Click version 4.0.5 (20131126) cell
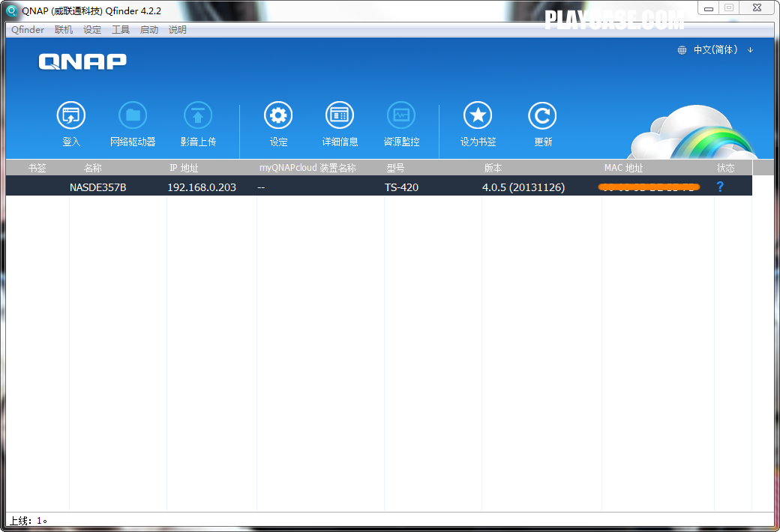This screenshot has width=780, height=532. pos(523,187)
